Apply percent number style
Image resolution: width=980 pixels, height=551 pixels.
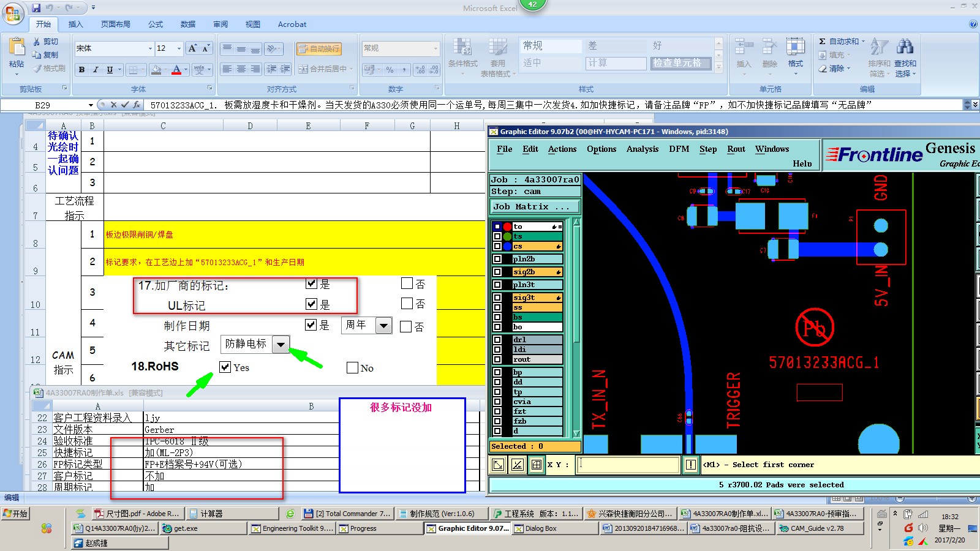click(390, 70)
